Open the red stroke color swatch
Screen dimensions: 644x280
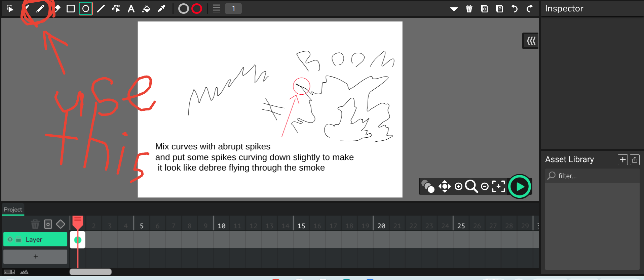point(197,9)
